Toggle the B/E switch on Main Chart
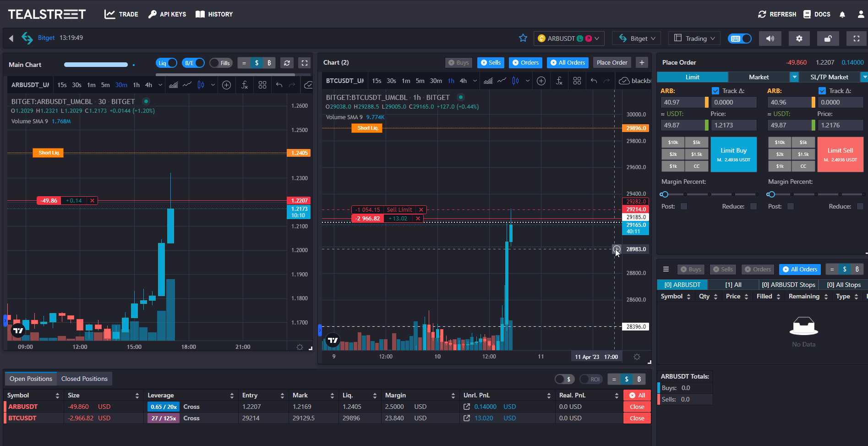 (x=193, y=63)
